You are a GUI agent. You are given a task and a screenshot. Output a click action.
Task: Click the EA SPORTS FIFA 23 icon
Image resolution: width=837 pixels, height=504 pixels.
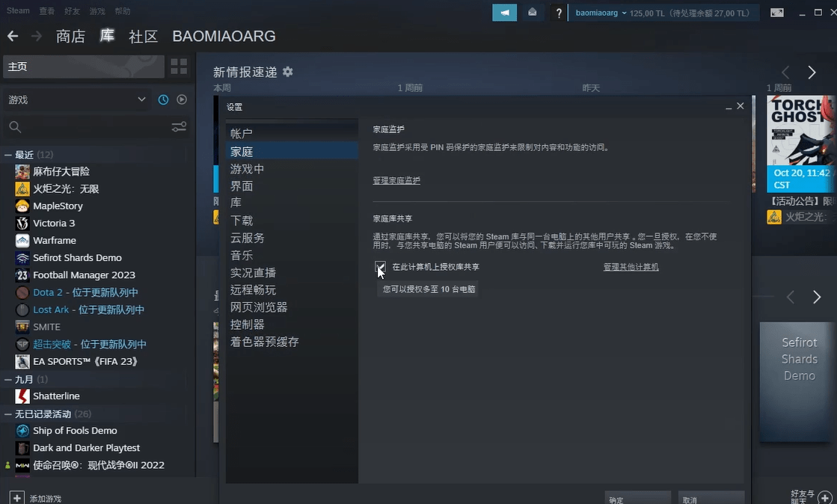tap(22, 361)
